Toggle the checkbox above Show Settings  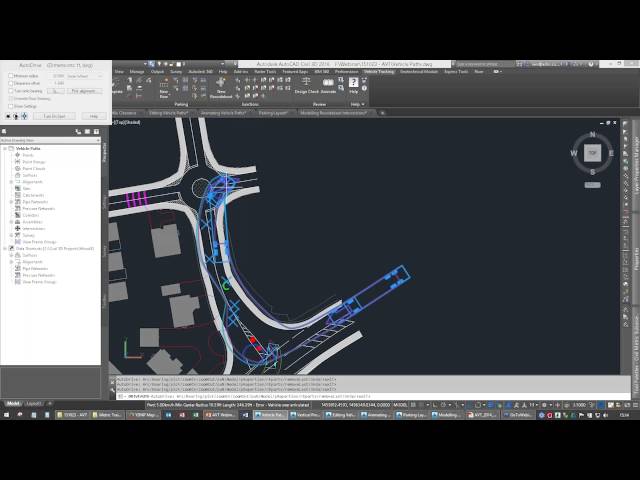click(11, 99)
